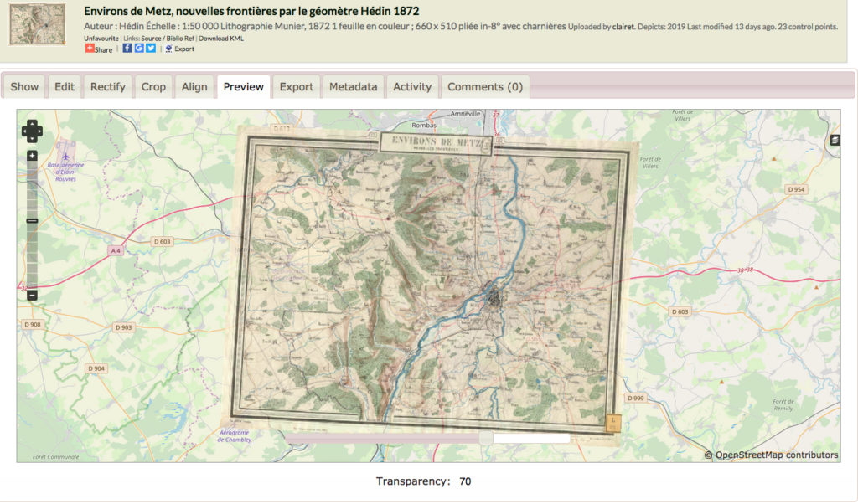View the Metadata tab

(x=354, y=87)
